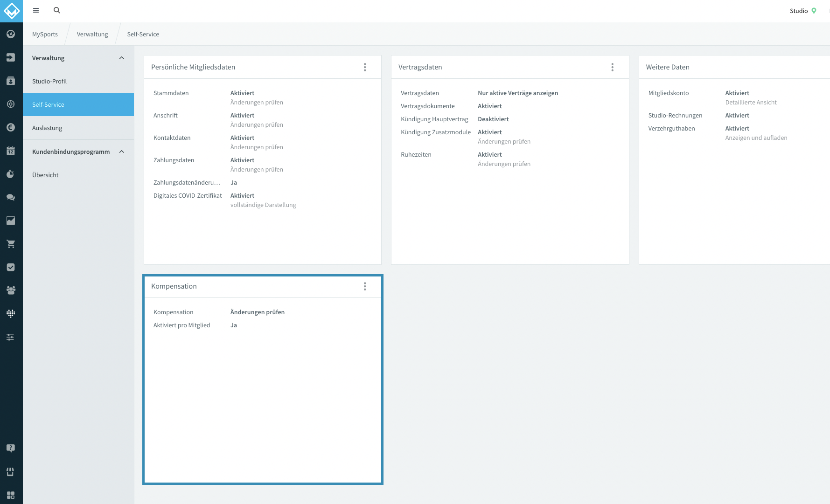Screen dimensions: 830x504
Task: Open the group members sidebar icon
Action: coord(11,290)
